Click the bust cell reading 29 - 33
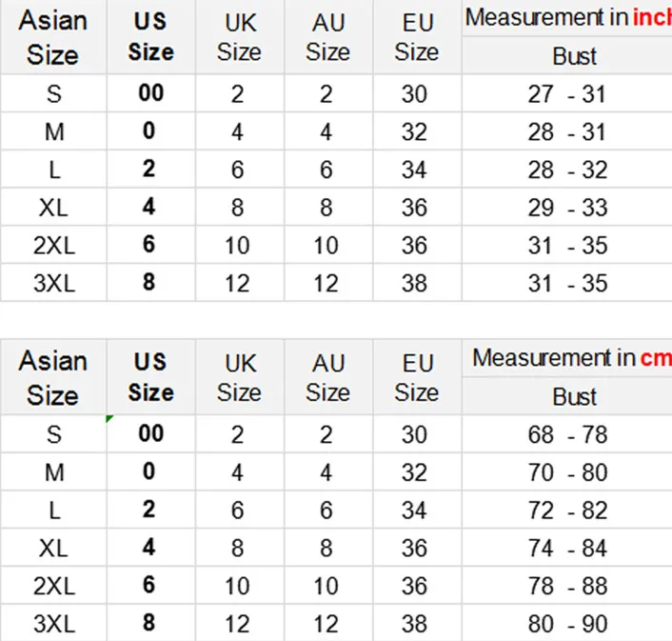The image size is (672, 641). pyautogui.click(x=567, y=207)
